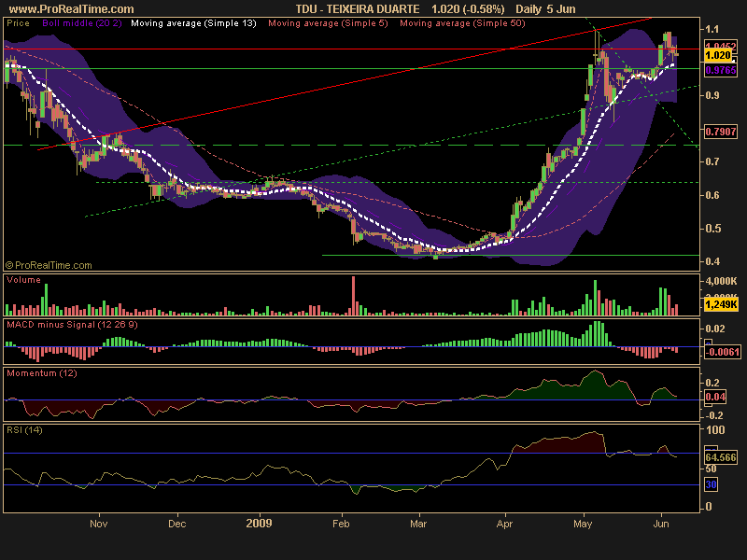This screenshot has width=747, height=560.
Task: Click the Mar marker on time axis
Action: (418, 524)
